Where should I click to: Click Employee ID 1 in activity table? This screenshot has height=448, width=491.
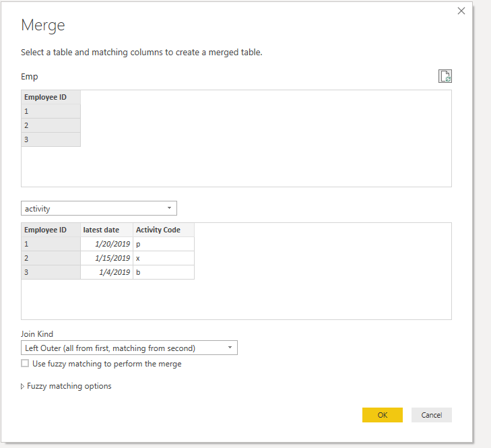(x=51, y=244)
